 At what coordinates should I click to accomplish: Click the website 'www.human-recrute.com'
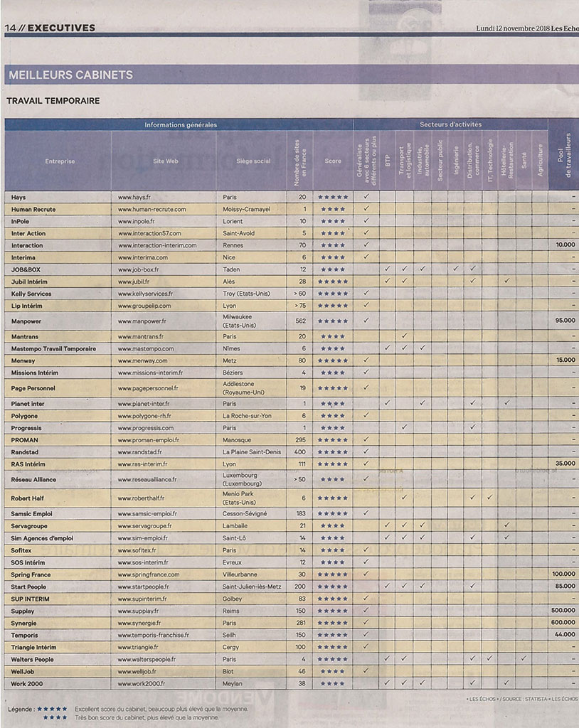(x=152, y=210)
